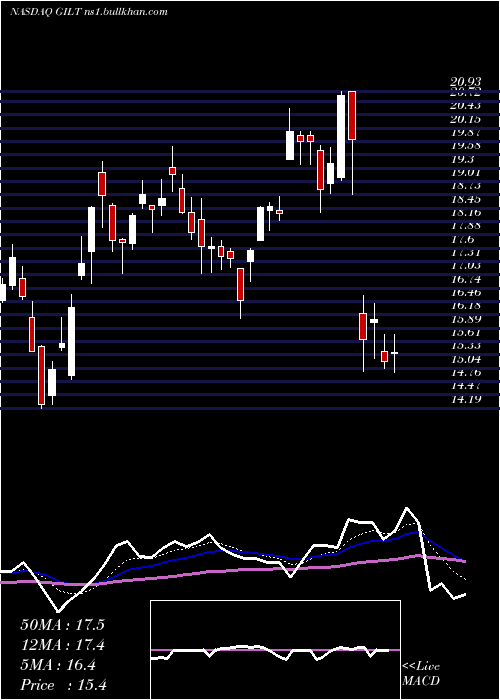Click the 19.01 price level label
Image resolution: width=500 pixels, height=700 pixels.
point(466,172)
